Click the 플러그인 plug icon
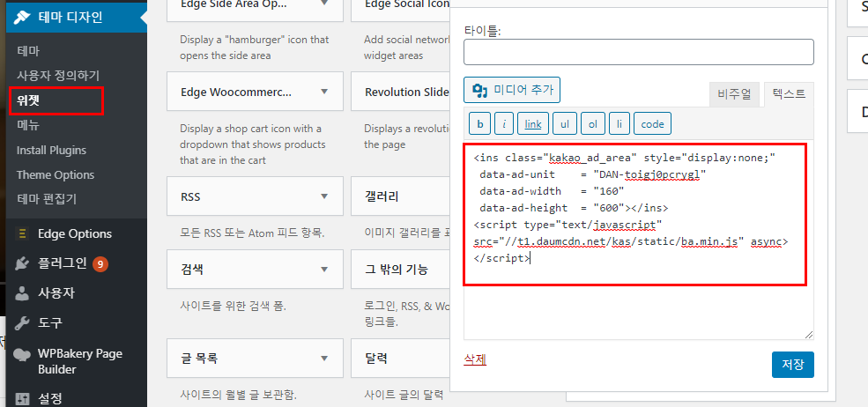 point(22,263)
